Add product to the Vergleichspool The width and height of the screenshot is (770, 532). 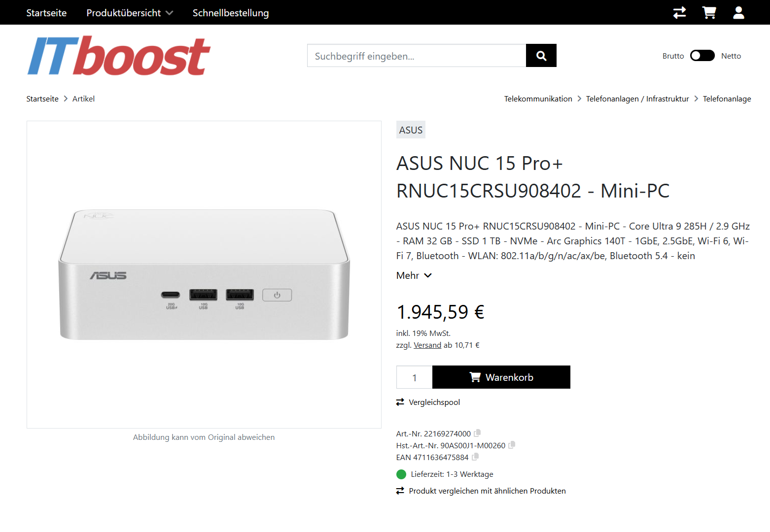(x=428, y=402)
